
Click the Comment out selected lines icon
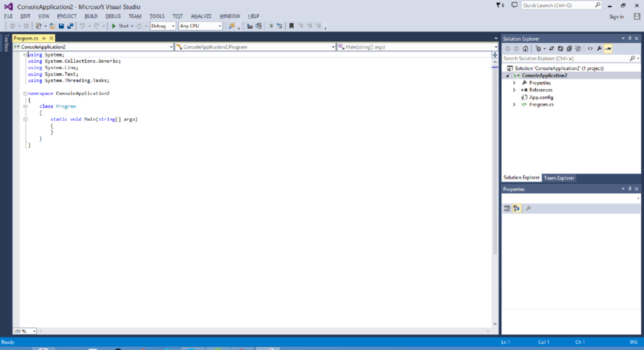(x=270, y=26)
